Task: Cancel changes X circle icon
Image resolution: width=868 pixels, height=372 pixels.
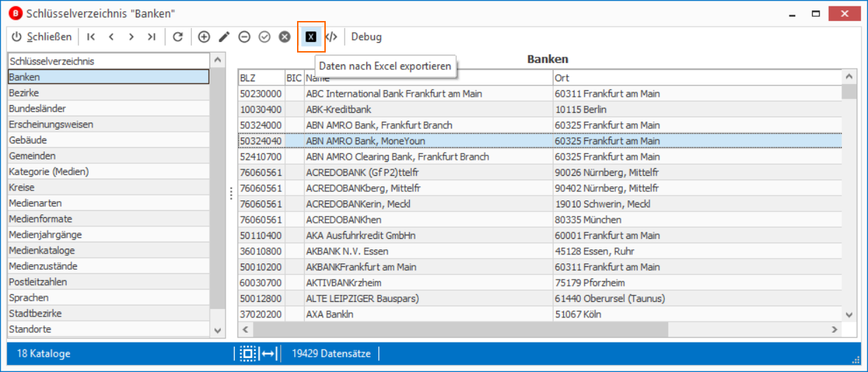Action: coord(284,36)
